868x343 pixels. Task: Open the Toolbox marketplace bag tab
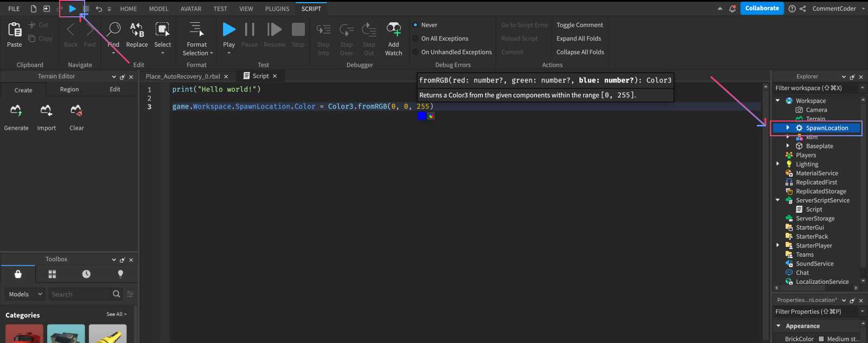[x=18, y=274]
